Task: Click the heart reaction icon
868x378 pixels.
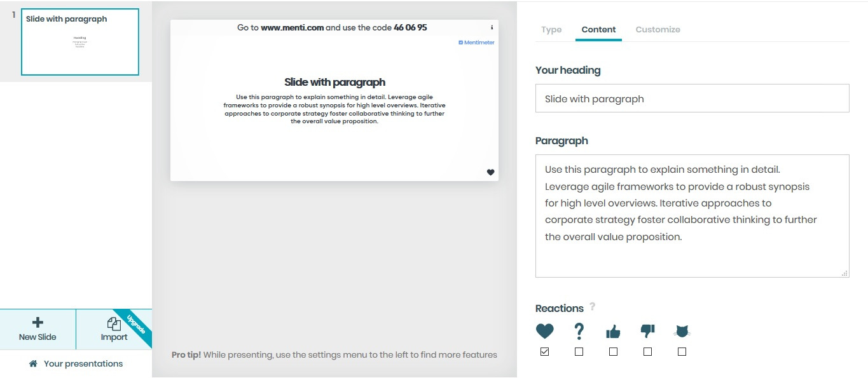Action: click(x=544, y=331)
